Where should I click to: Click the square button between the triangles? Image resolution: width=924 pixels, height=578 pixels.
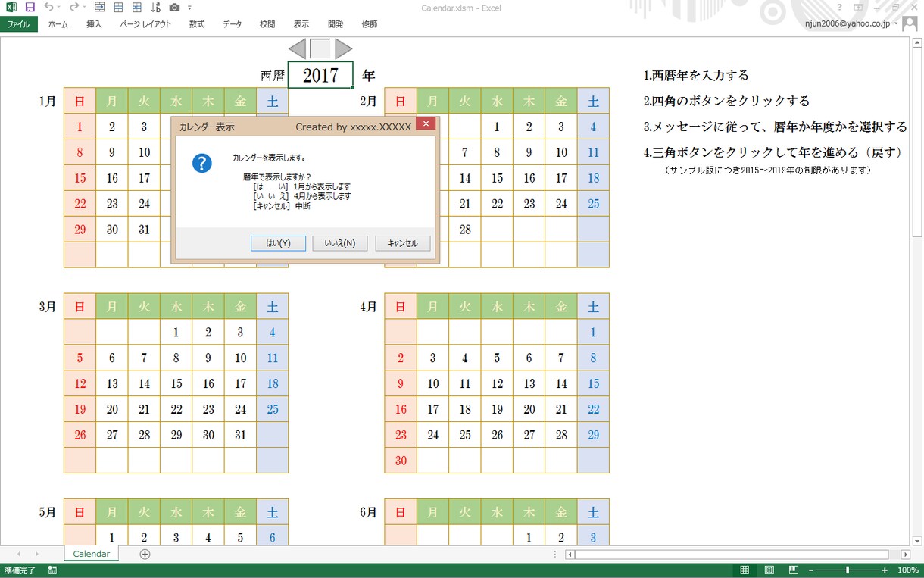[x=321, y=48]
